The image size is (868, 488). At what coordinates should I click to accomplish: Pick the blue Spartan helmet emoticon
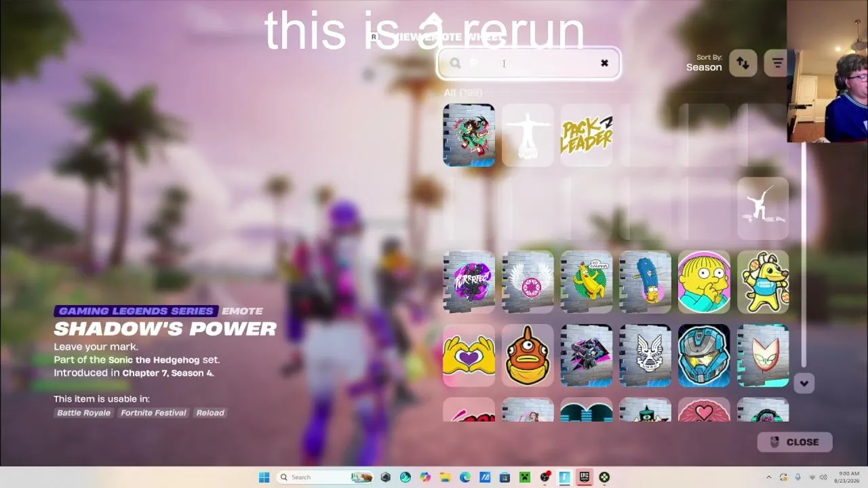(x=704, y=356)
